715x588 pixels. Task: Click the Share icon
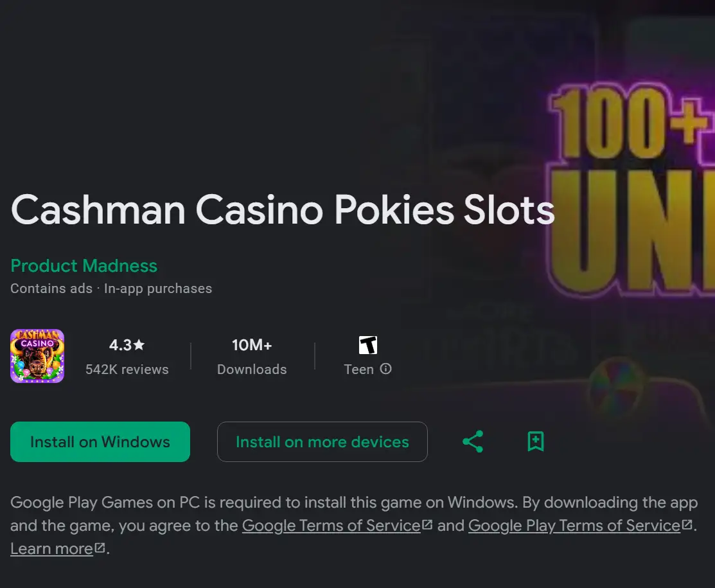(x=473, y=441)
